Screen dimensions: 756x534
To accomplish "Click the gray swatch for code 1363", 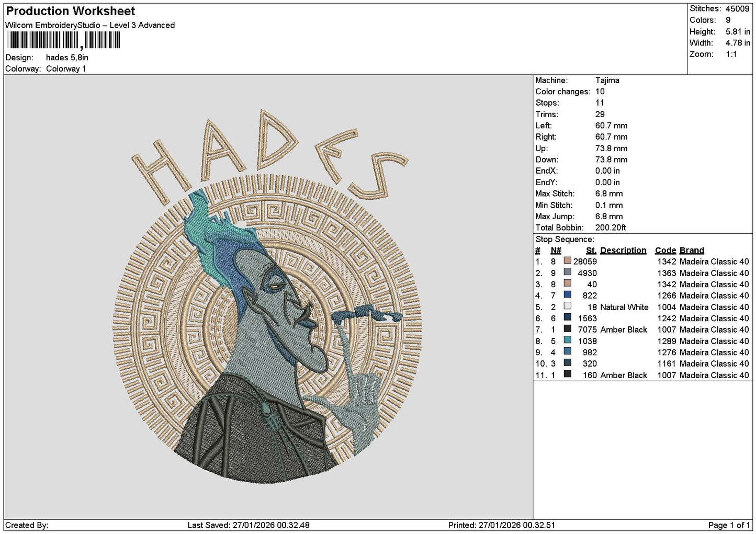I will pos(567,272).
